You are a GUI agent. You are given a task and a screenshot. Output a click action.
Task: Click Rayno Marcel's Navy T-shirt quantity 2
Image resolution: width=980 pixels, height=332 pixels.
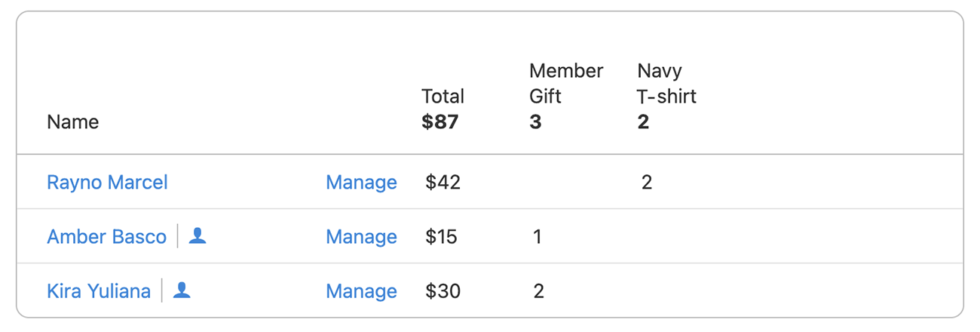(646, 183)
